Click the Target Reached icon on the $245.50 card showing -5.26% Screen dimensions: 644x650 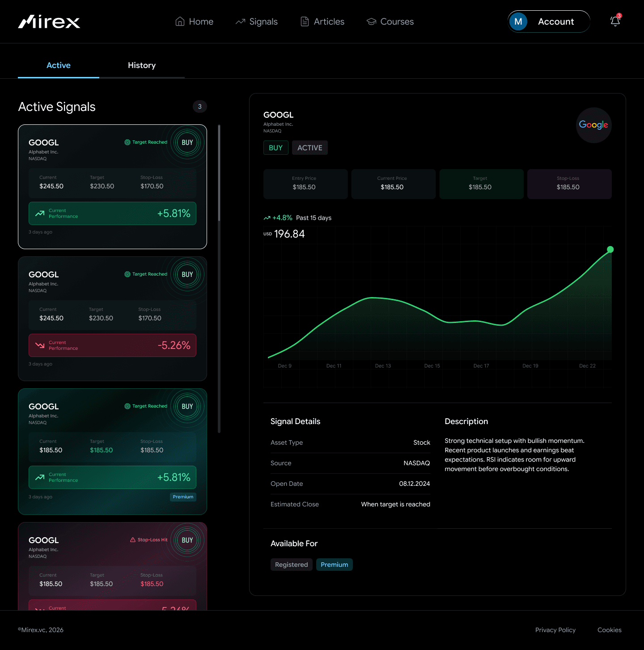(127, 274)
